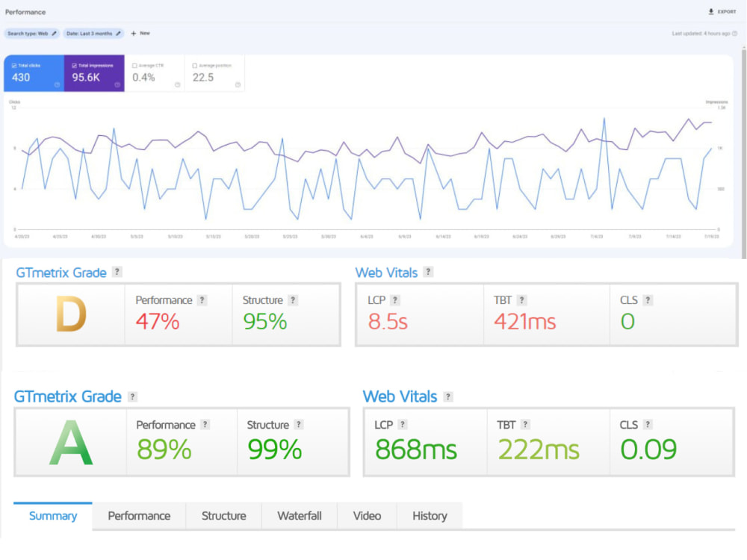Screen dimensions: 747x560
Task: Click help icon beside Structure 99%
Action: coord(298,424)
